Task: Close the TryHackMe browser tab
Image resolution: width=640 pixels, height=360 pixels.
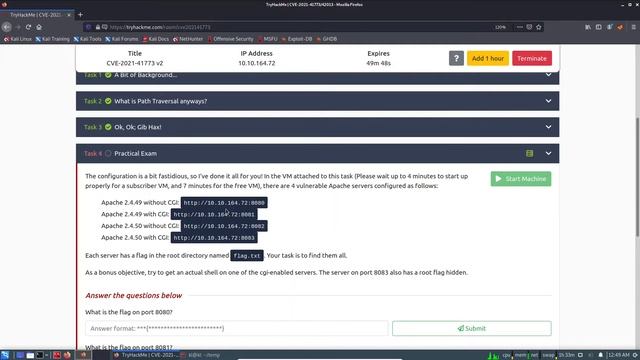Action: tap(69, 15)
